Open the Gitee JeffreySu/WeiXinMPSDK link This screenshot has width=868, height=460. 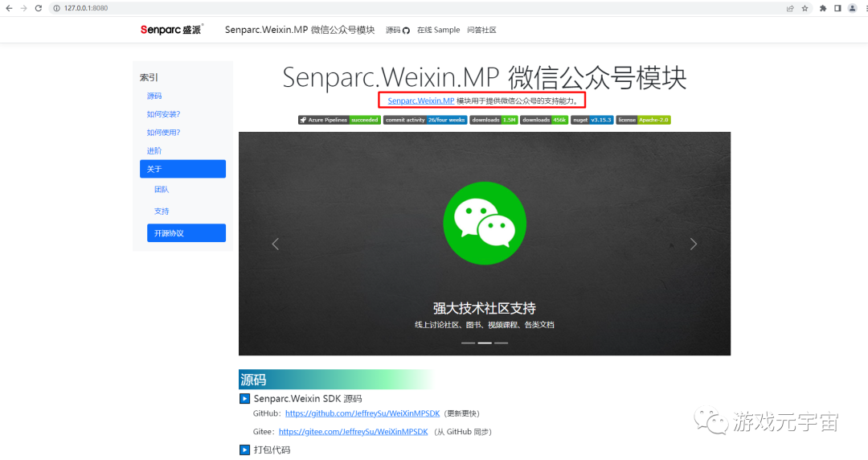pos(353,432)
